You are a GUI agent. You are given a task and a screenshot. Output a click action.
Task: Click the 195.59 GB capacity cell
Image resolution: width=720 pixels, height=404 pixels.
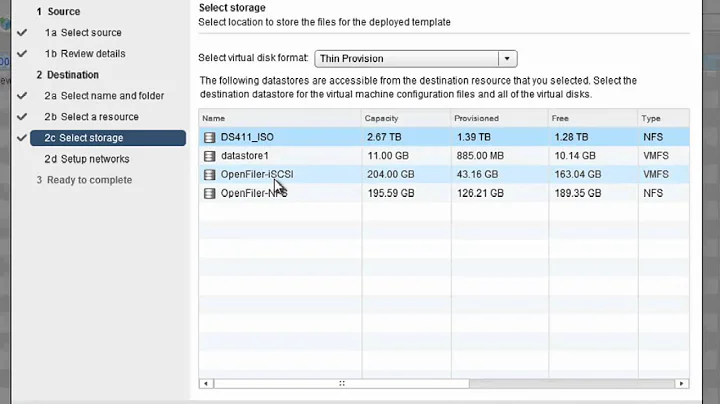(x=391, y=193)
